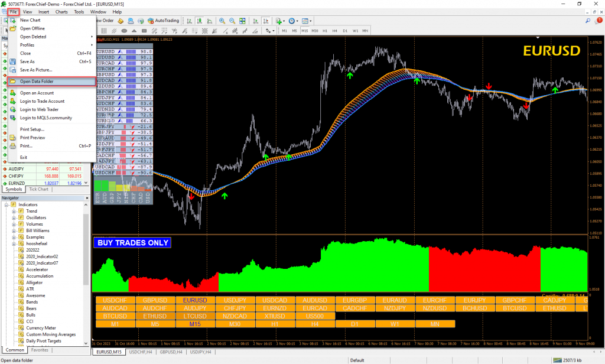
Task: Choose Login to Trade Account
Action: point(52,101)
